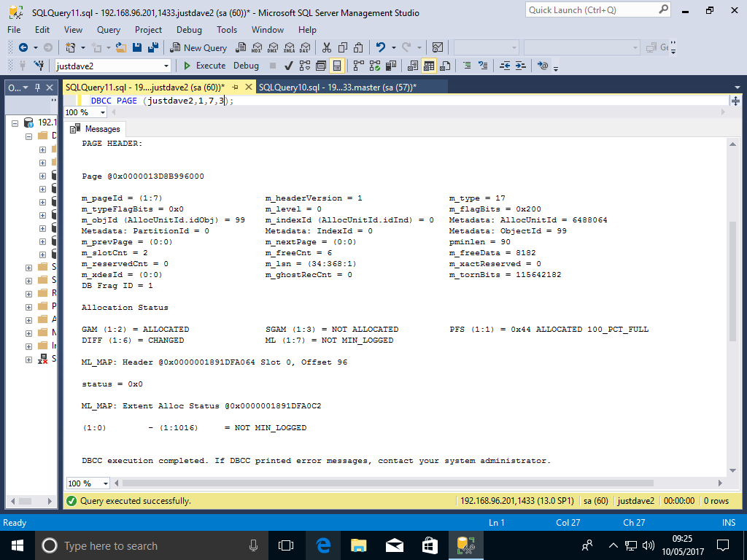The height and width of the screenshot is (560, 747).
Task: Click the Undo arrow icon
Action: click(380, 47)
